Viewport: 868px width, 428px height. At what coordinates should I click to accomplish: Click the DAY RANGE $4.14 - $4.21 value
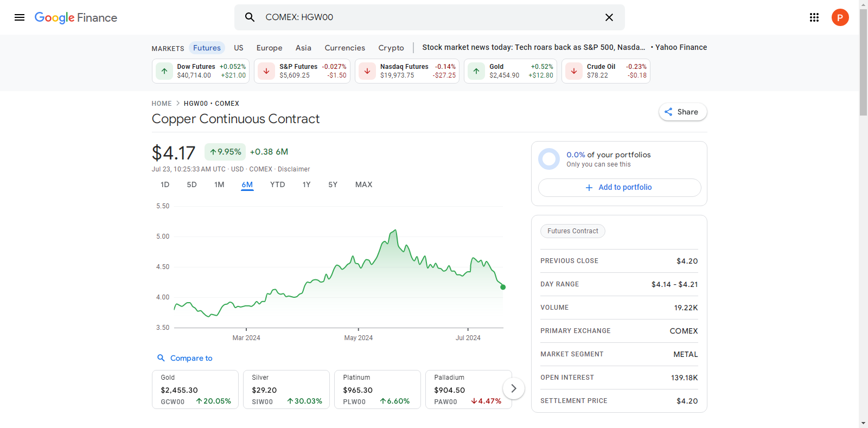pyautogui.click(x=675, y=284)
